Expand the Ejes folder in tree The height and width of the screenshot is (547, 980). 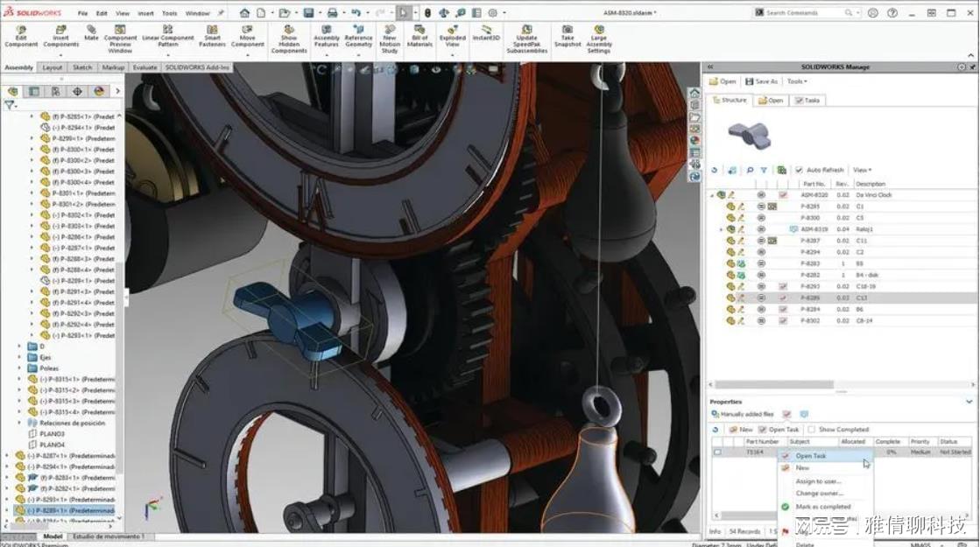(x=18, y=357)
